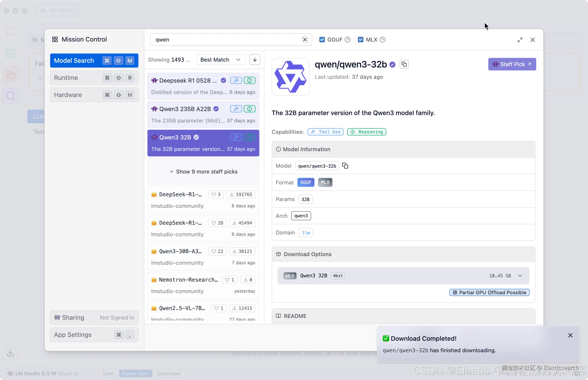Clear the qwen search text

[305, 40]
